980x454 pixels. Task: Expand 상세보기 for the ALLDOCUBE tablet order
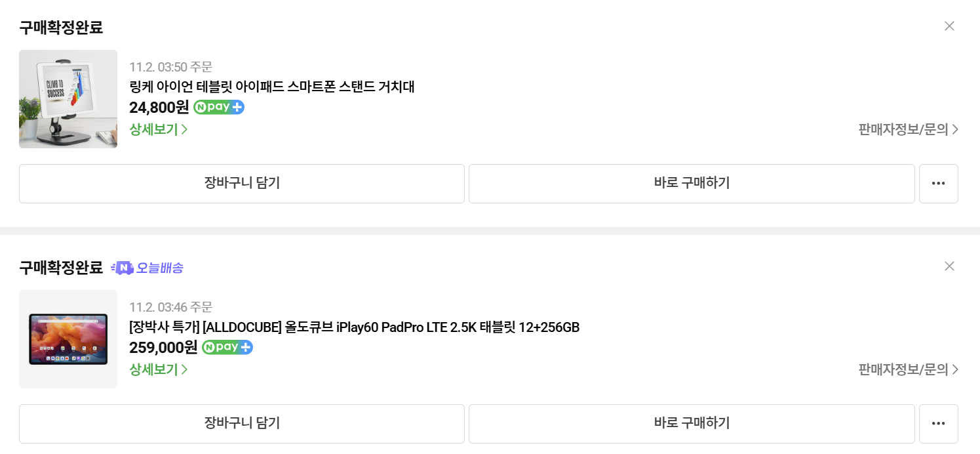click(x=159, y=369)
